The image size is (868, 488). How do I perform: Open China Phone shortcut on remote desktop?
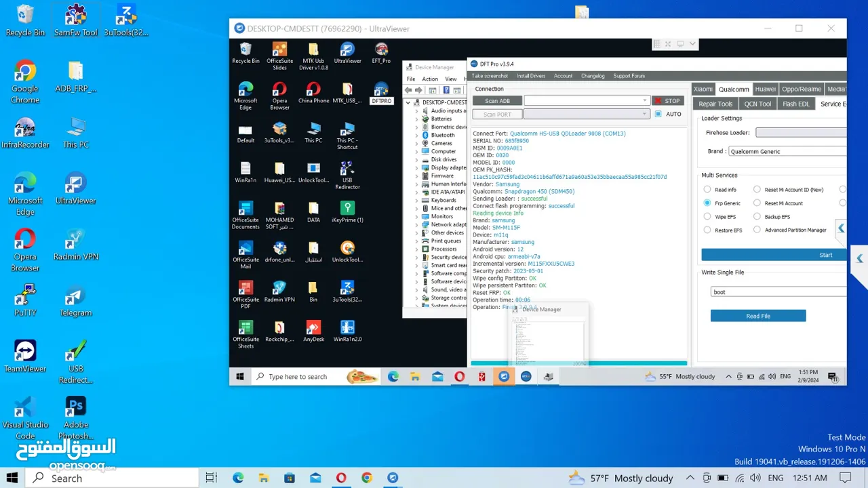[313, 93]
